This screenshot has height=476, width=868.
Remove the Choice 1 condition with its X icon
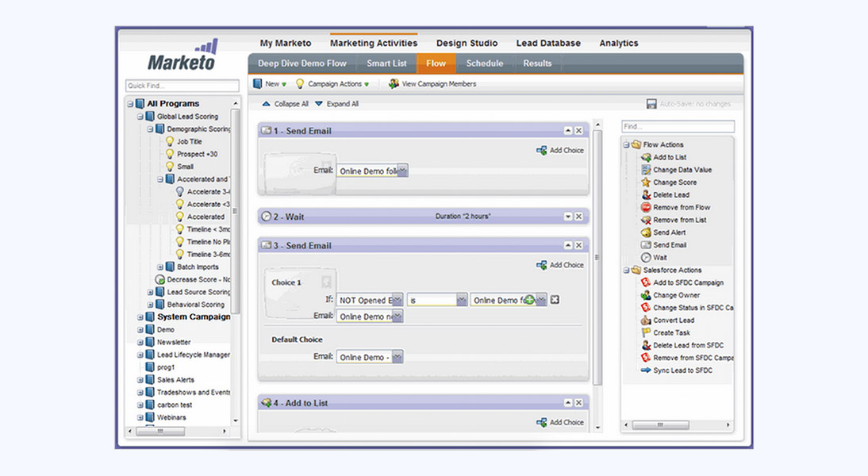pyautogui.click(x=555, y=299)
